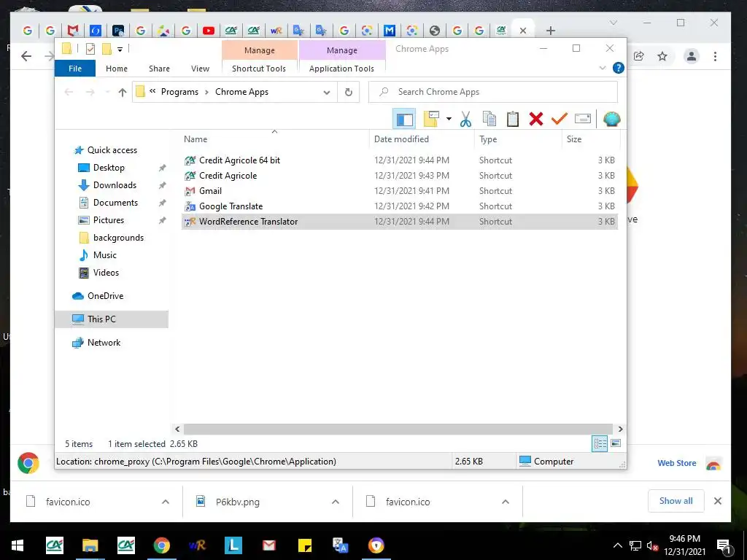747x560 pixels.
Task: Open Chrome's three-dot menu
Action: click(715, 56)
